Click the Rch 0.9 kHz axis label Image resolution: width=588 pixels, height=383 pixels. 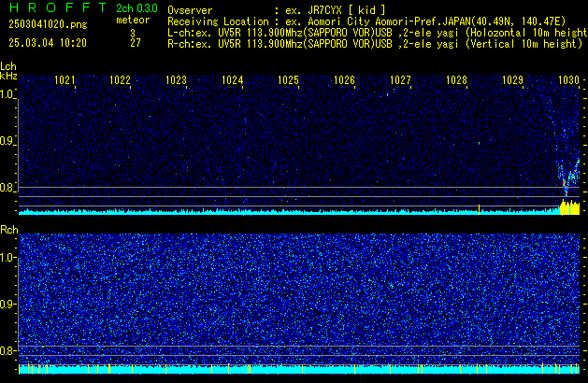point(7,304)
